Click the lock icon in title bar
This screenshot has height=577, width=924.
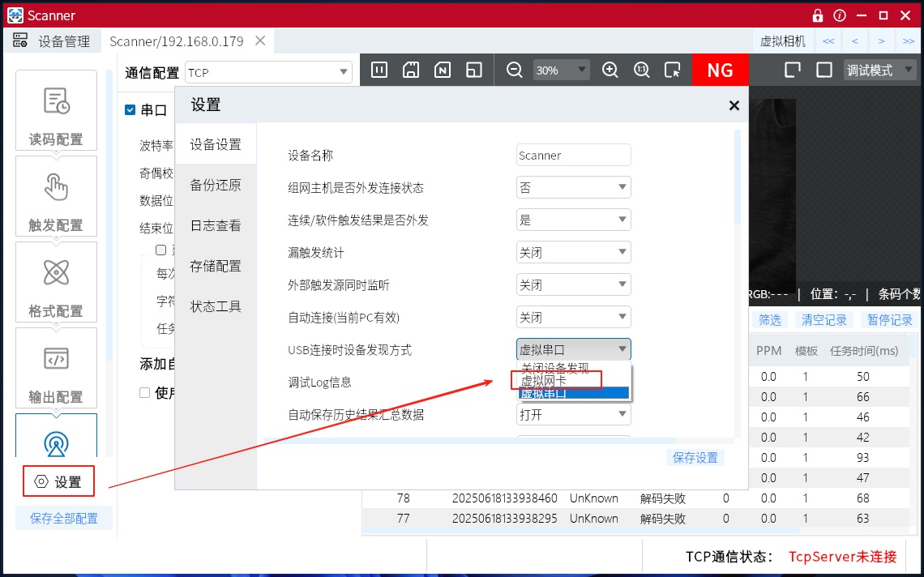pyautogui.click(x=817, y=15)
